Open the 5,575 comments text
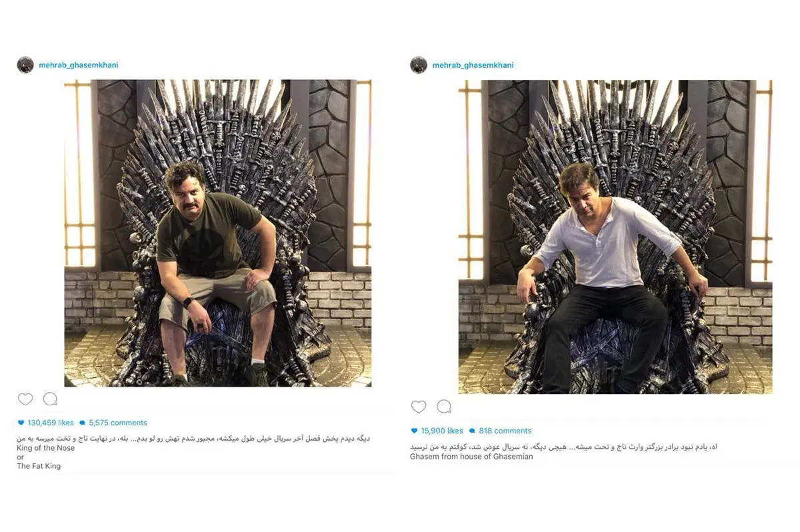 click(118, 423)
